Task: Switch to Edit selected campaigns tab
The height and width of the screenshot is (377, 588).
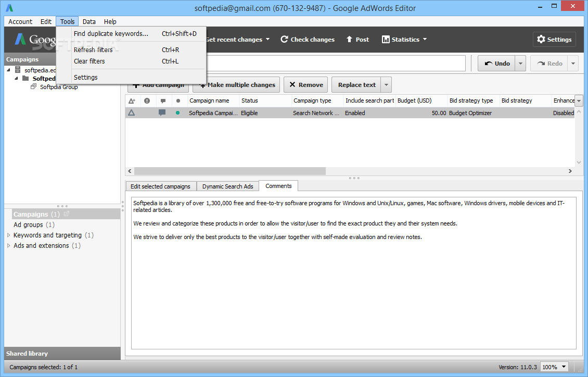Action: coord(160,186)
